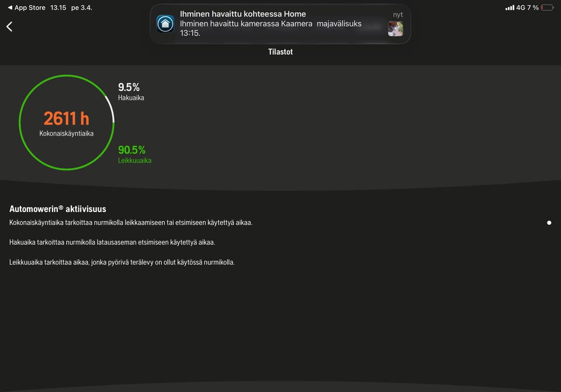Tap the cellular signal bars icon
This screenshot has width=561, height=392.
[x=510, y=8]
